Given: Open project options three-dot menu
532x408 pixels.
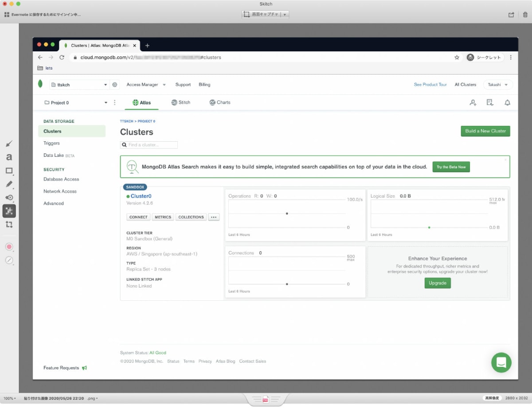Looking at the screenshot, I should [115, 102].
